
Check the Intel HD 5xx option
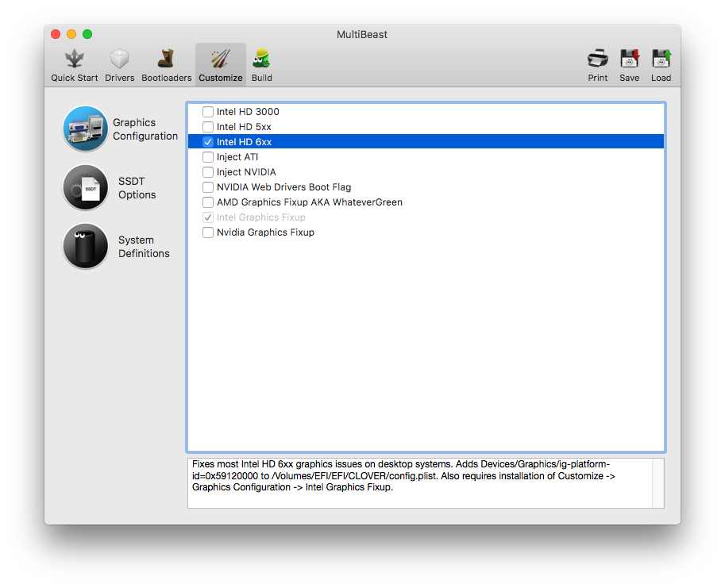(208, 127)
